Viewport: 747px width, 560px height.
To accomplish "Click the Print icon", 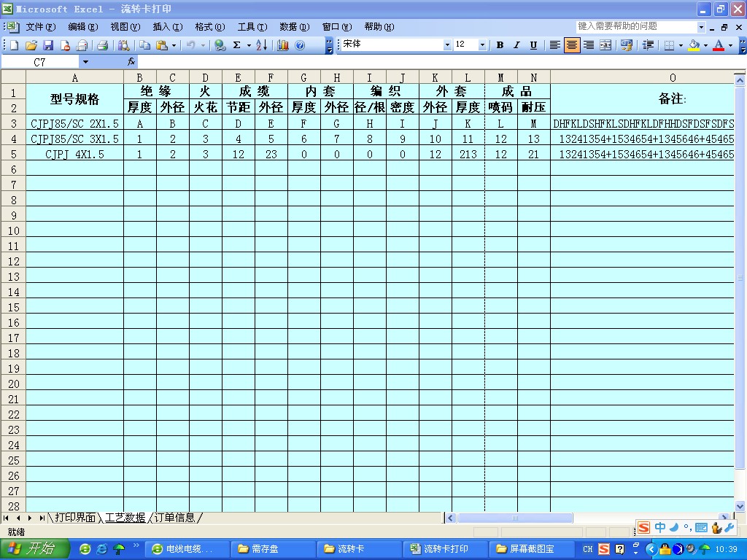I will click(x=102, y=45).
